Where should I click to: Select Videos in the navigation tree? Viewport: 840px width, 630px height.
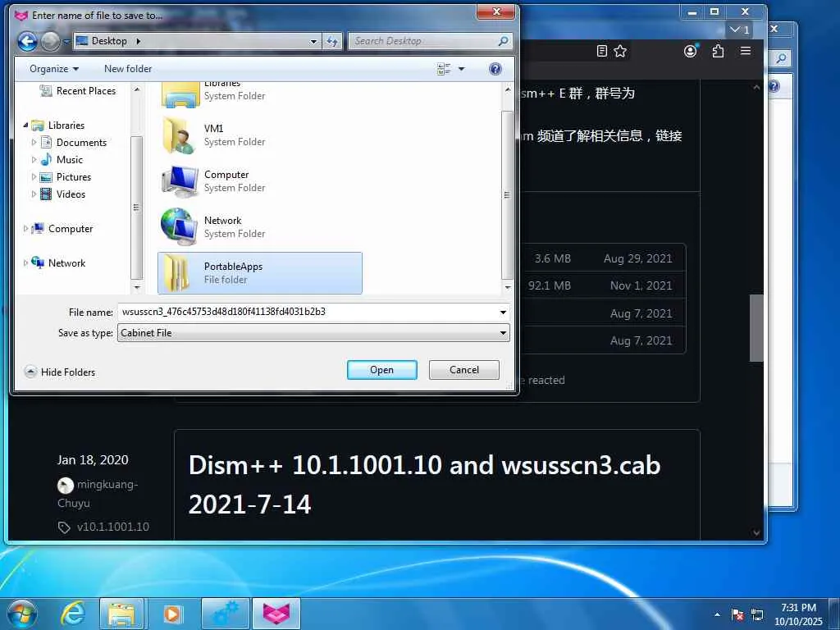[x=64, y=194]
